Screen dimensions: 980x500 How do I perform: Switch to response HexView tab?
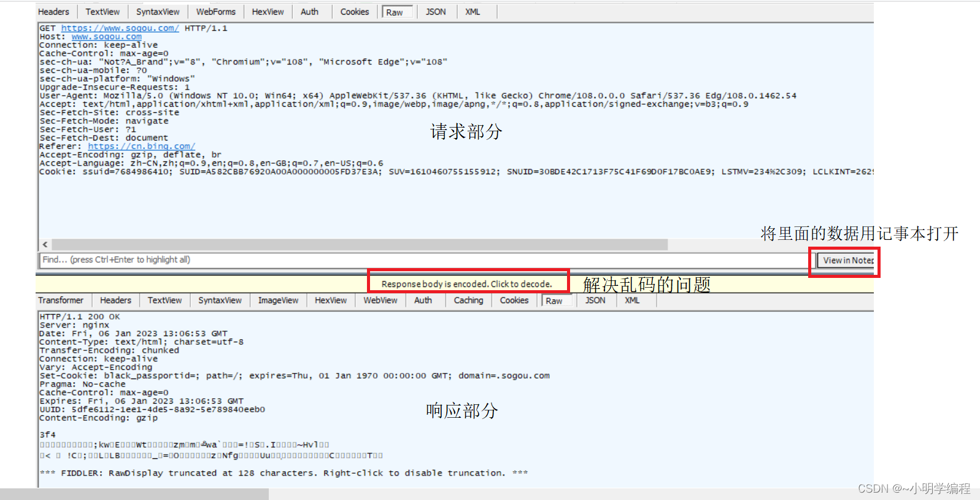point(331,301)
